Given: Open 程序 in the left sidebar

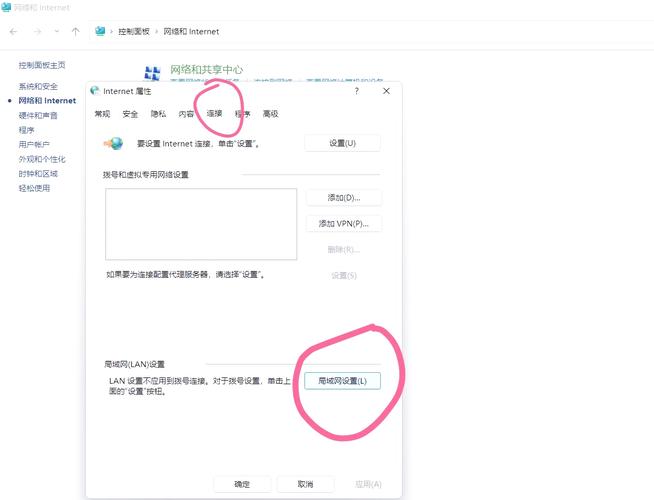Looking at the screenshot, I should (x=26, y=130).
